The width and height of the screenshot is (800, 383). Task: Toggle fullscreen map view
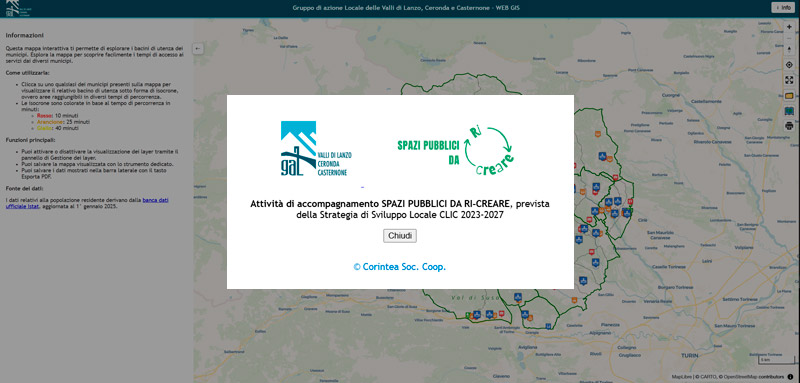789,80
